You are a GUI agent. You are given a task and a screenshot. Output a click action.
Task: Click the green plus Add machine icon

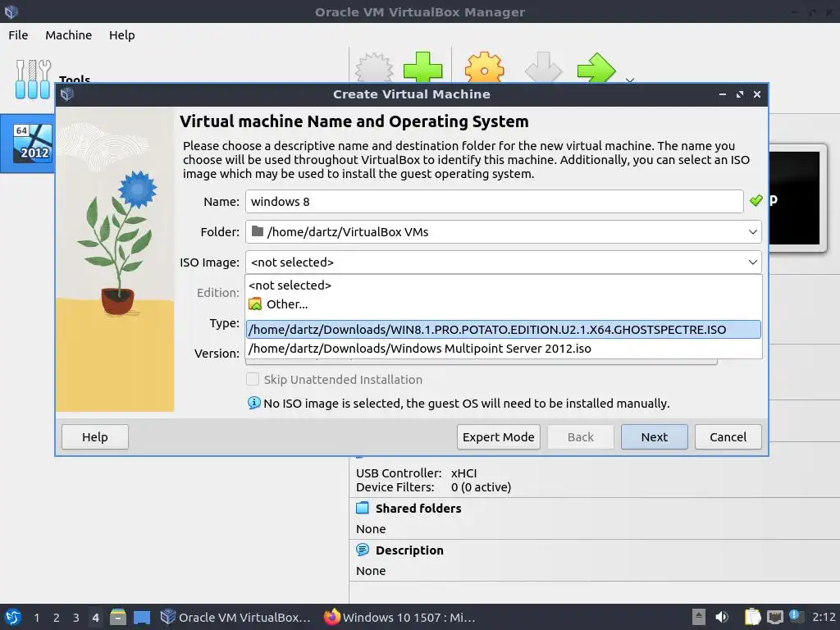click(422, 67)
